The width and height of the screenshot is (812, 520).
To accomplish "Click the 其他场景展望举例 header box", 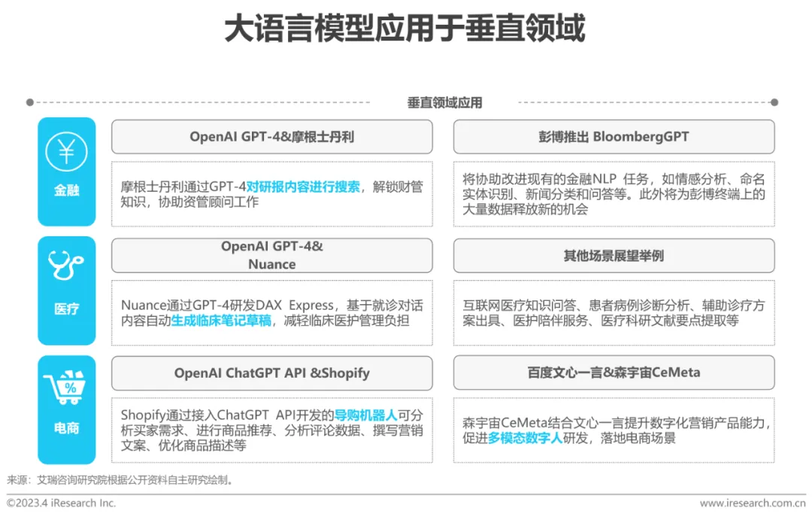I will (614, 256).
